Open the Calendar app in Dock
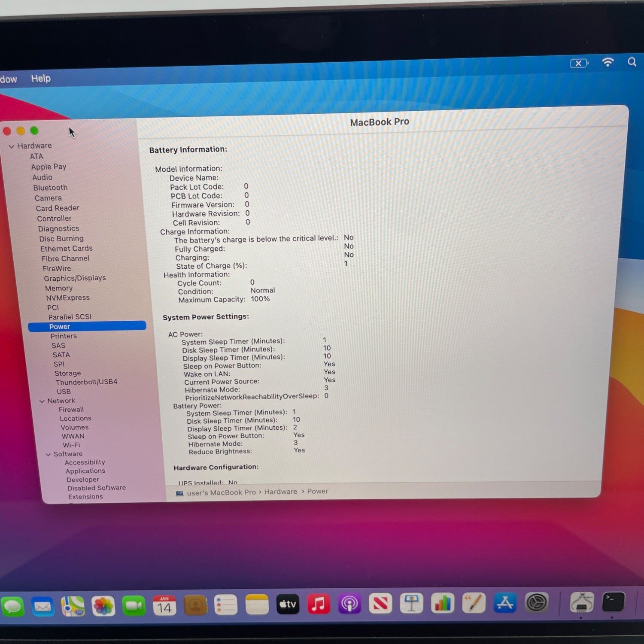Screen dimensions: 644x644 coord(164,606)
